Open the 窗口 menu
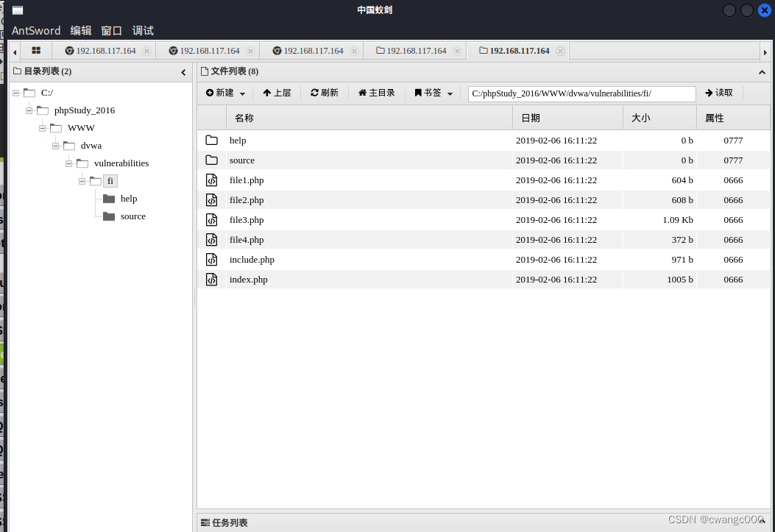This screenshot has width=775, height=532. [x=111, y=31]
